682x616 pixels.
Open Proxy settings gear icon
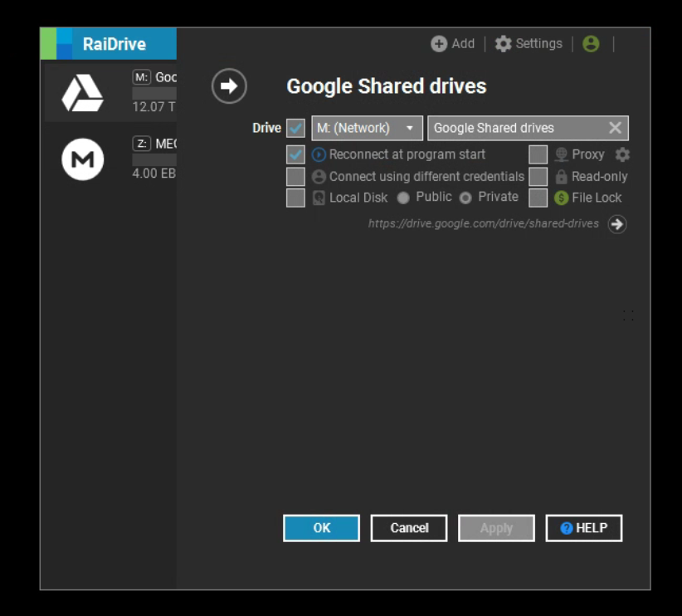tap(622, 154)
